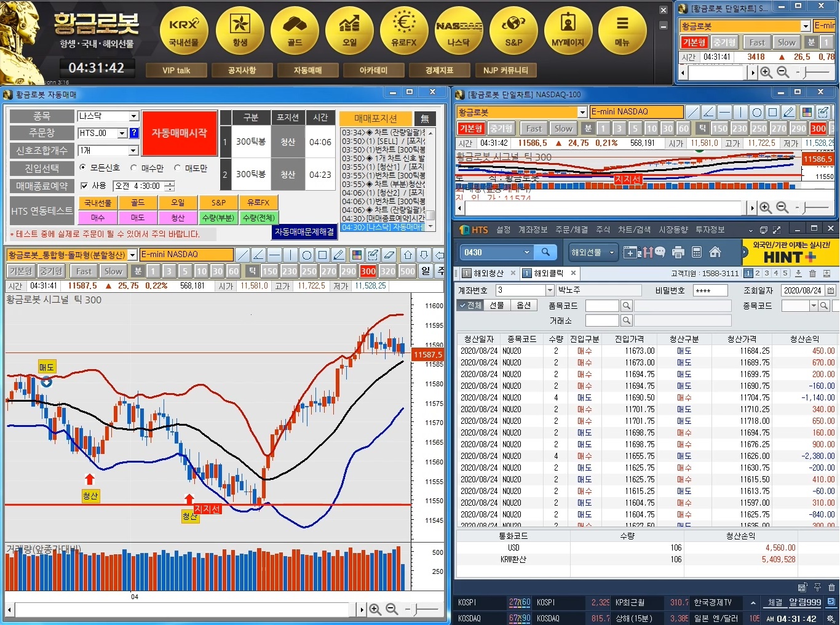Open the S&P round icon
The width and height of the screenshot is (840, 625).
click(x=513, y=31)
